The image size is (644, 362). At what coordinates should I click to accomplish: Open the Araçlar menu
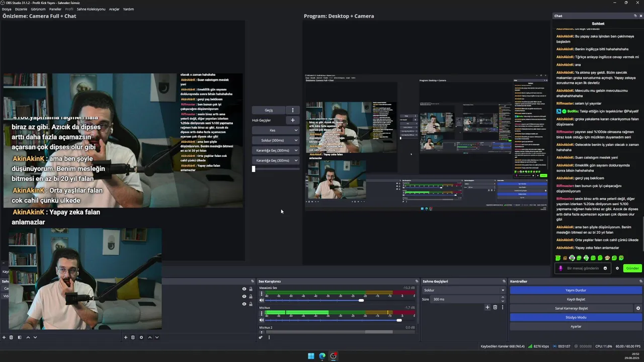pyautogui.click(x=114, y=9)
